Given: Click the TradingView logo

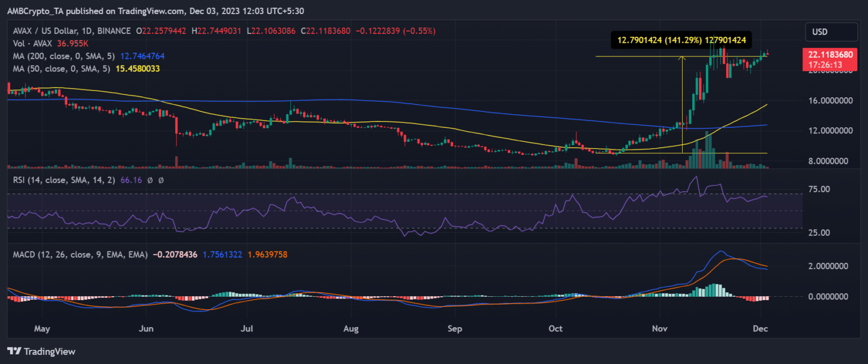Looking at the screenshot, I should (41, 351).
